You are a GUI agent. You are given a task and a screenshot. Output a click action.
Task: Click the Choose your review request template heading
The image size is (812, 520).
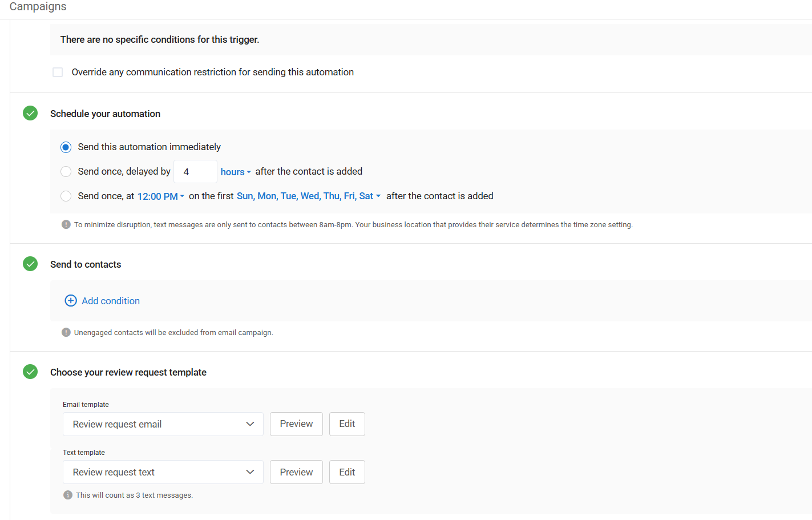128,372
